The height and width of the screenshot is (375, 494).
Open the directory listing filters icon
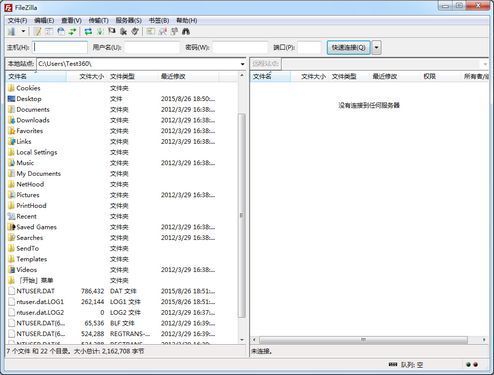pyautogui.click(x=151, y=32)
